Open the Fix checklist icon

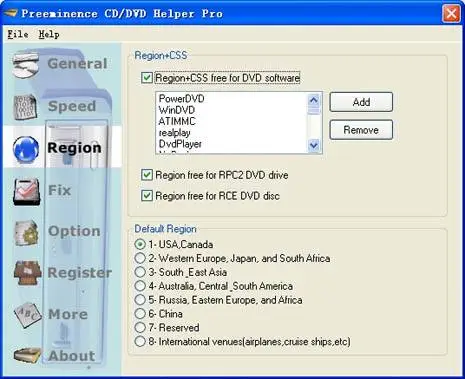26,191
